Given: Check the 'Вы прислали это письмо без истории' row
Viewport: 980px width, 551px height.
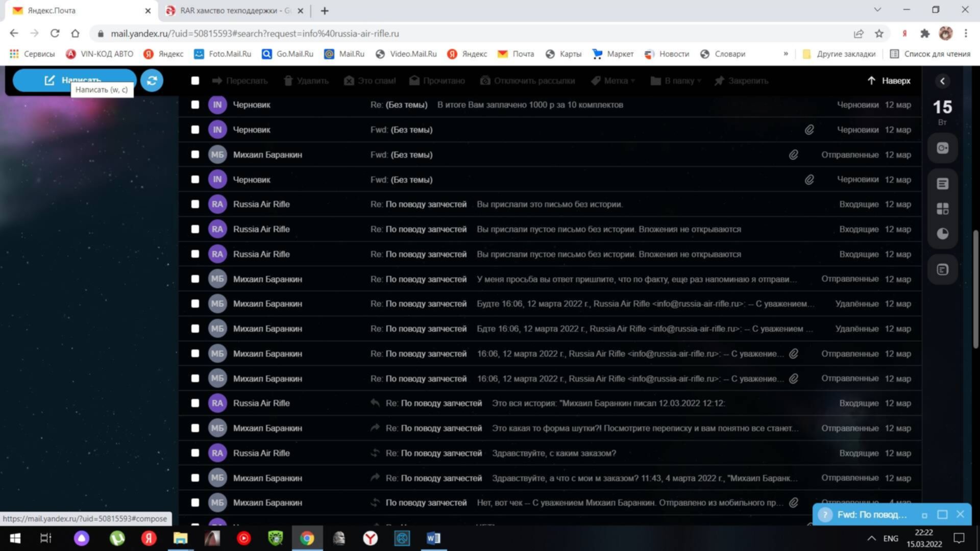Looking at the screenshot, I should click(x=195, y=204).
